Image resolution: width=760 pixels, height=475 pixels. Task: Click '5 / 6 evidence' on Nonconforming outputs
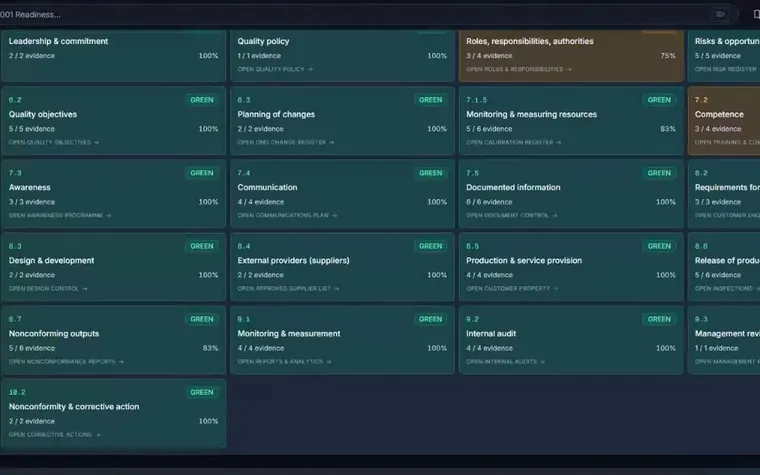(32, 348)
